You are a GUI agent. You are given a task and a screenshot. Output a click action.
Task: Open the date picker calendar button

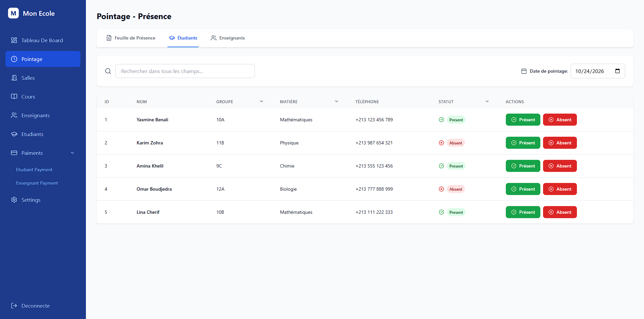(618, 71)
